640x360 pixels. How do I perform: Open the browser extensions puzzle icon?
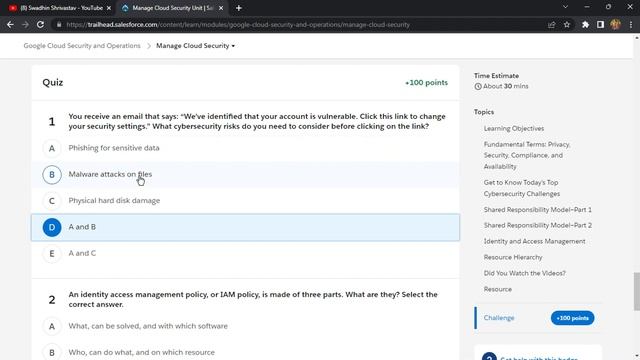pos(585,24)
